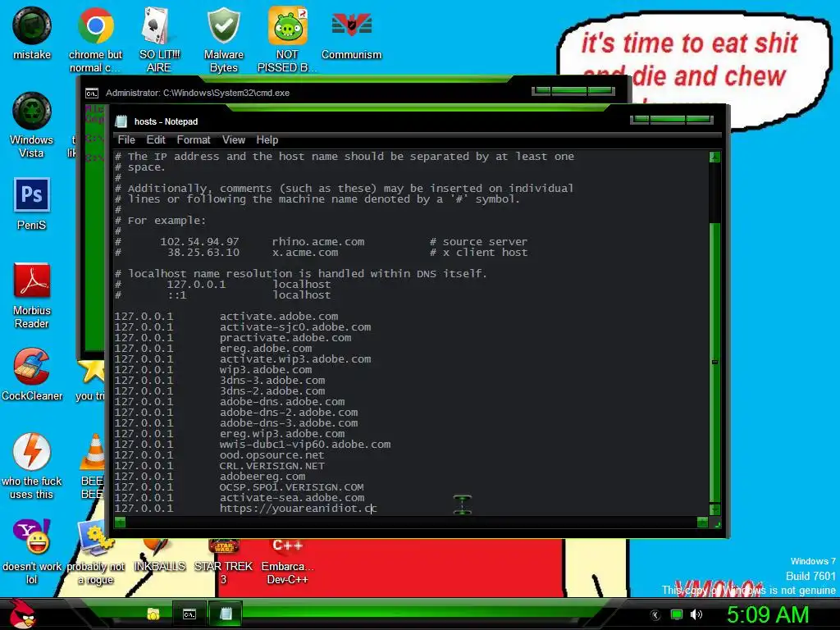Click the 'rhino.acme.com' example text
The image size is (840, 630).
(317, 242)
